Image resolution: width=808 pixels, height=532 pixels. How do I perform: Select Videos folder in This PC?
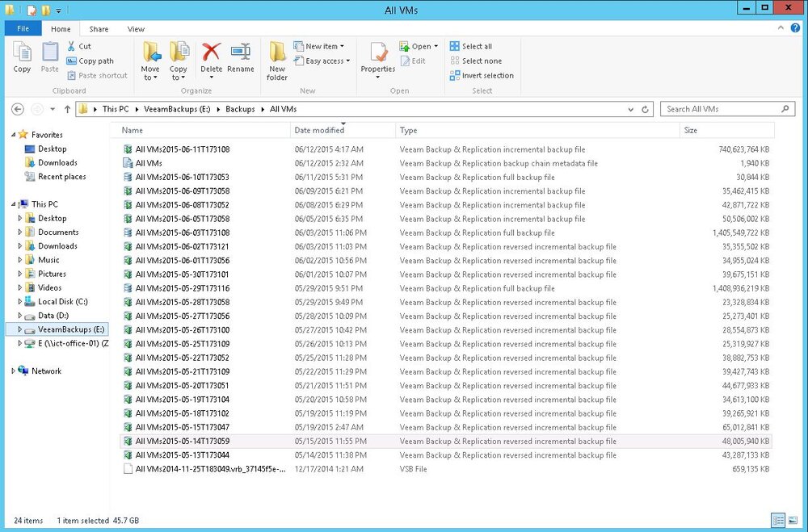tap(49, 288)
